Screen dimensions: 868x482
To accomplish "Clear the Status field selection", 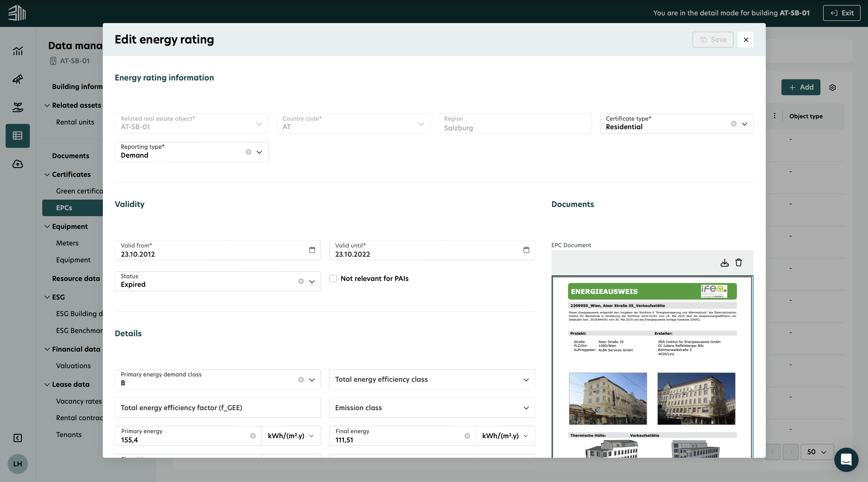I will point(301,281).
